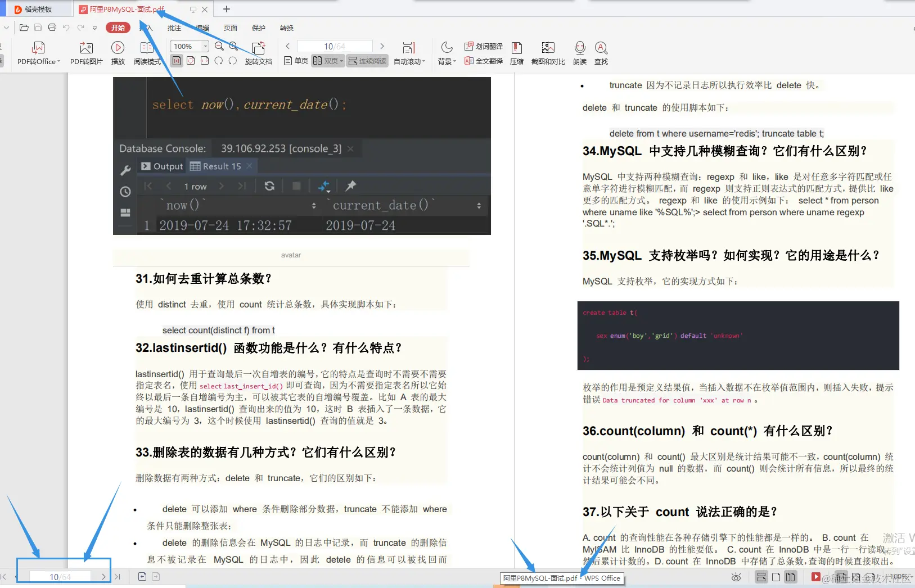
Task: Open the 保护 protect tab
Action: click(x=259, y=28)
